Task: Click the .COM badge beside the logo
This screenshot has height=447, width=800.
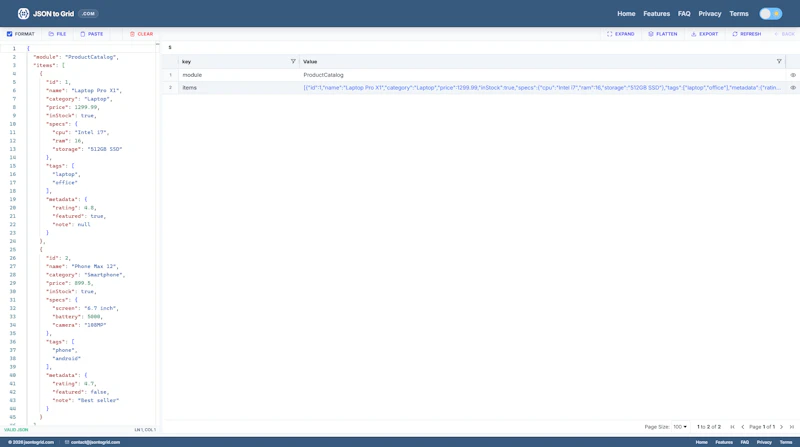Action: tap(88, 14)
